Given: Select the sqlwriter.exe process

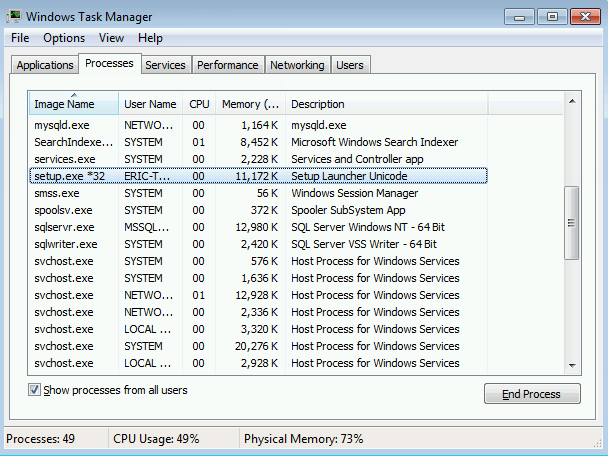Looking at the screenshot, I should pyautogui.click(x=258, y=244).
